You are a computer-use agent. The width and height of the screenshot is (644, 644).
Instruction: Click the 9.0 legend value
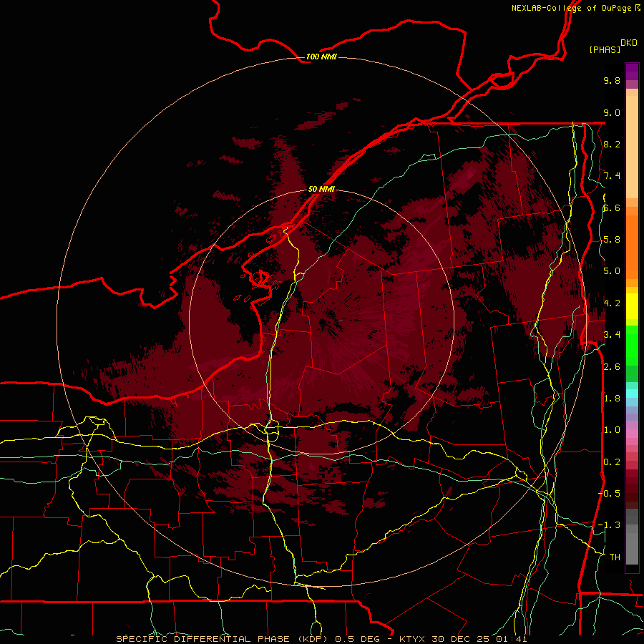[x=612, y=112]
